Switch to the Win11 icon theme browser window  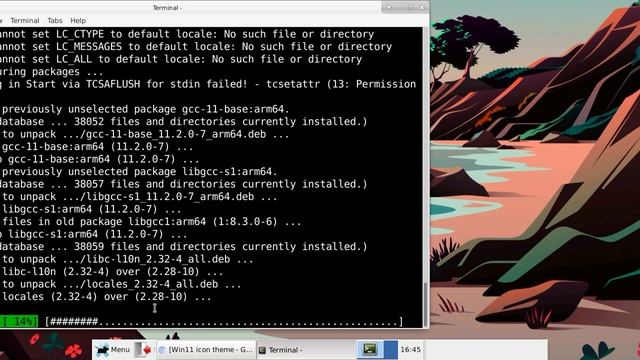coord(206,349)
